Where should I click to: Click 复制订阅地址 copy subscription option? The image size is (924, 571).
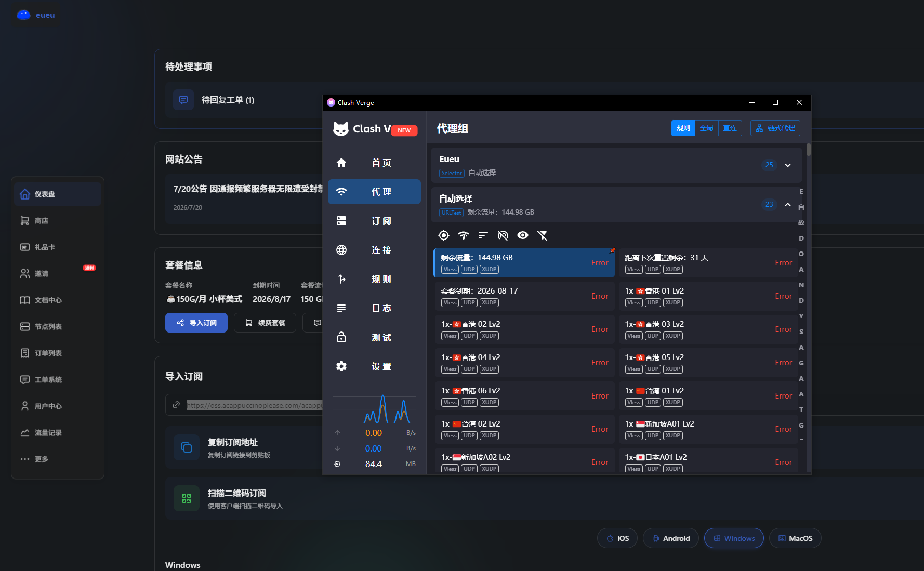[x=244, y=447]
